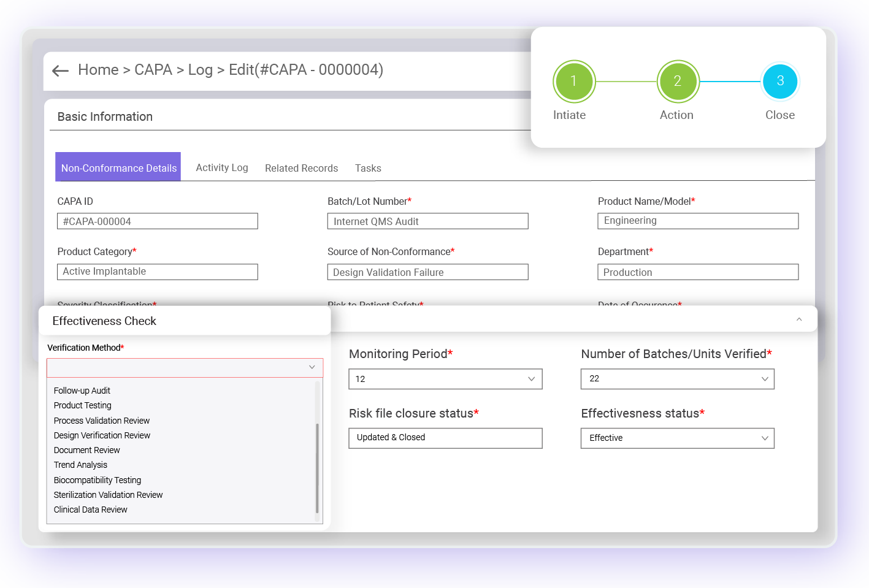
Task: Click the Product Category field
Action: pos(158,272)
